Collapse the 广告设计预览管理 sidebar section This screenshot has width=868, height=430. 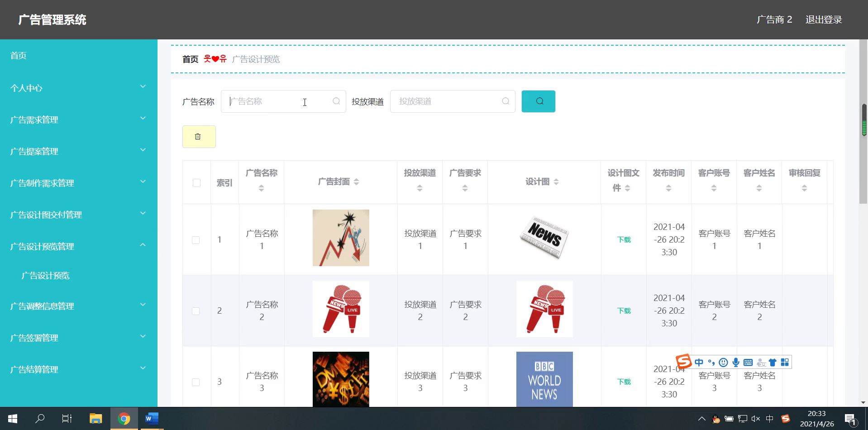click(x=143, y=244)
